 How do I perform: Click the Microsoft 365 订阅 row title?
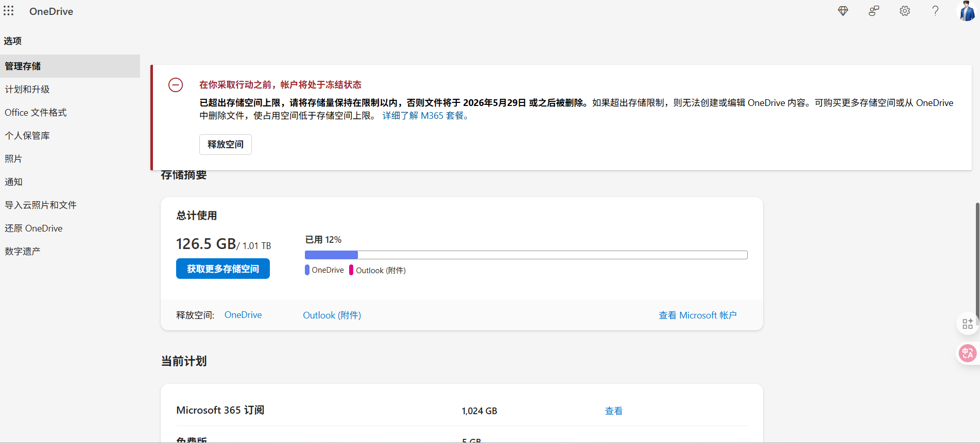pos(220,410)
